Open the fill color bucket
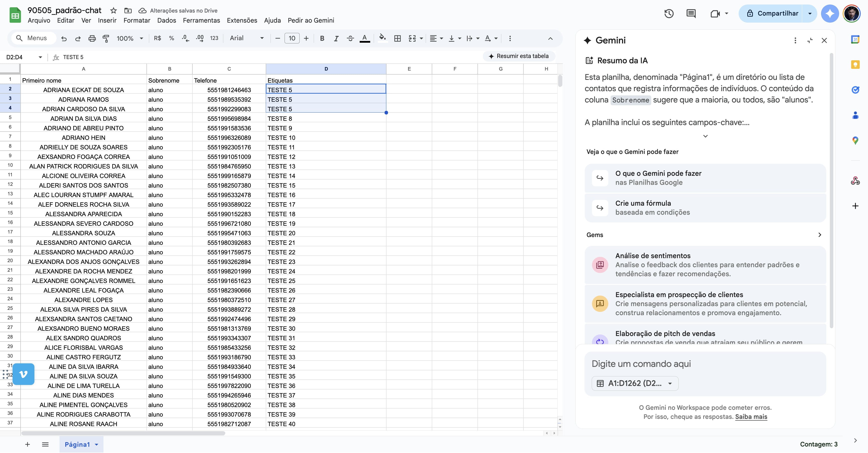 tap(383, 38)
